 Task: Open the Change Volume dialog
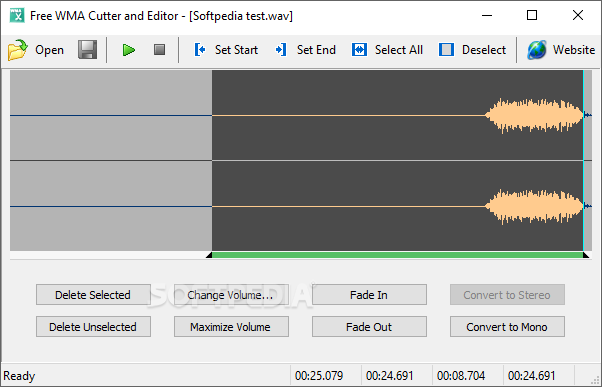[231, 294]
